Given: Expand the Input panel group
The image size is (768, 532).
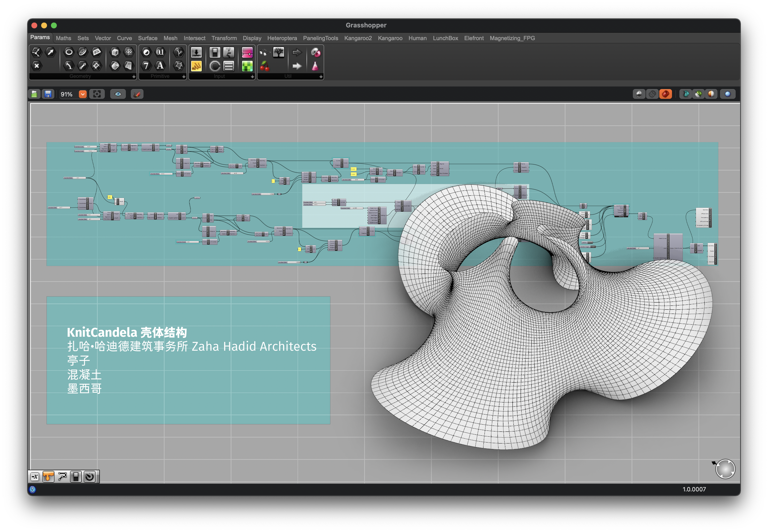Looking at the screenshot, I should (252, 77).
